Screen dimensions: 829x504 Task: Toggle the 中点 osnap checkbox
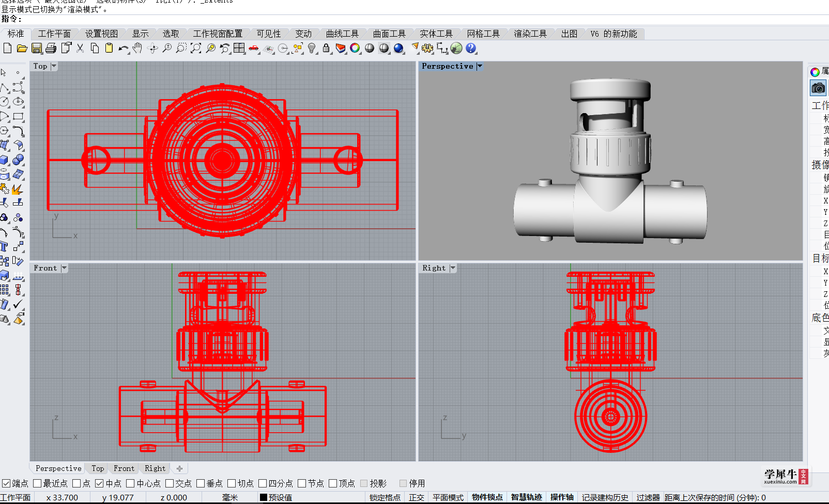coord(99,483)
